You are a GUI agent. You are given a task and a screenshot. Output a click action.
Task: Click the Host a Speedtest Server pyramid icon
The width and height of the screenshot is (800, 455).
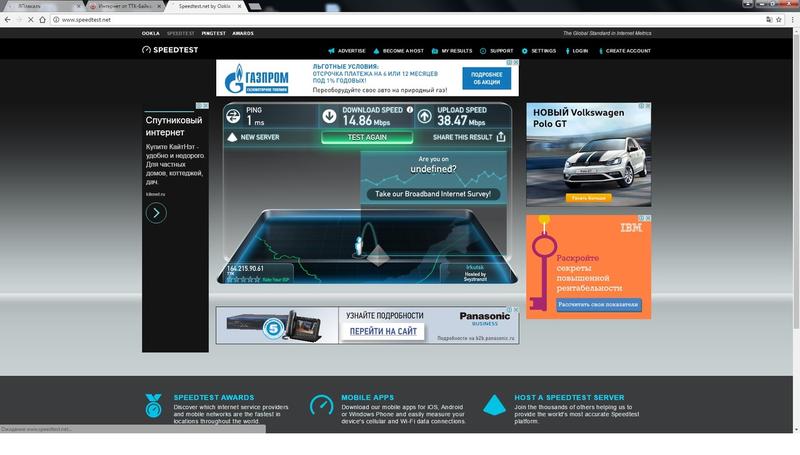[494, 405]
